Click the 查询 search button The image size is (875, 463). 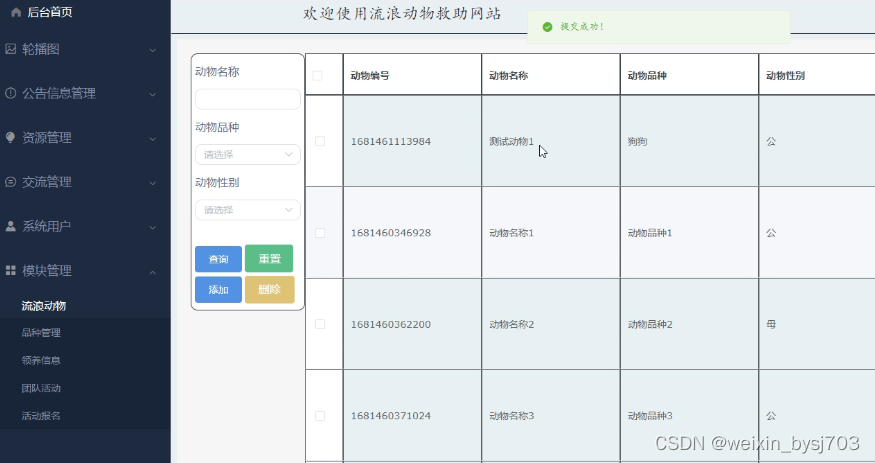coord(218,259)
